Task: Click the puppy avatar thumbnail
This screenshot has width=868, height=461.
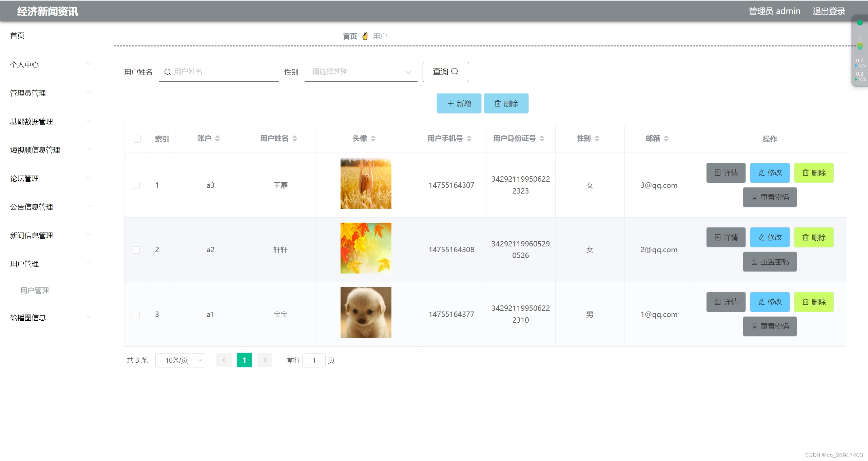Action: click(366, 312)
